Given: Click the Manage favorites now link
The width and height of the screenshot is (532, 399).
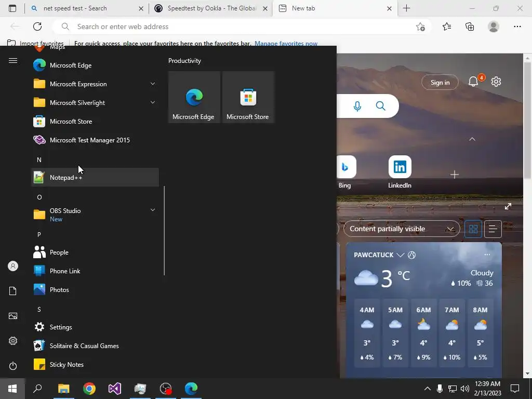Looking at the screenshot, I should tap(286, 43).
